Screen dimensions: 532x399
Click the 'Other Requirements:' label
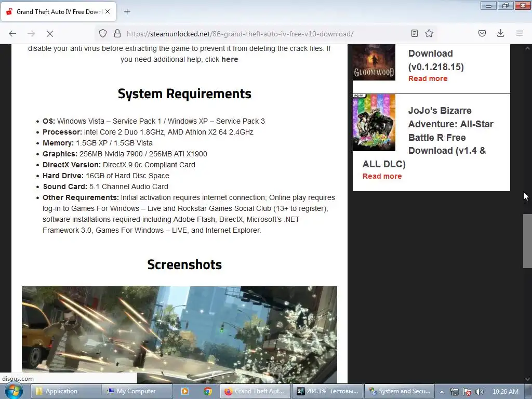pos(81,197)
